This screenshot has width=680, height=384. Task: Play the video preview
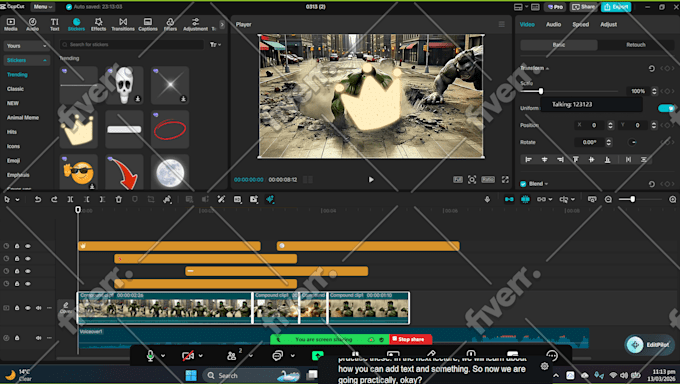(x=371, y=180)
